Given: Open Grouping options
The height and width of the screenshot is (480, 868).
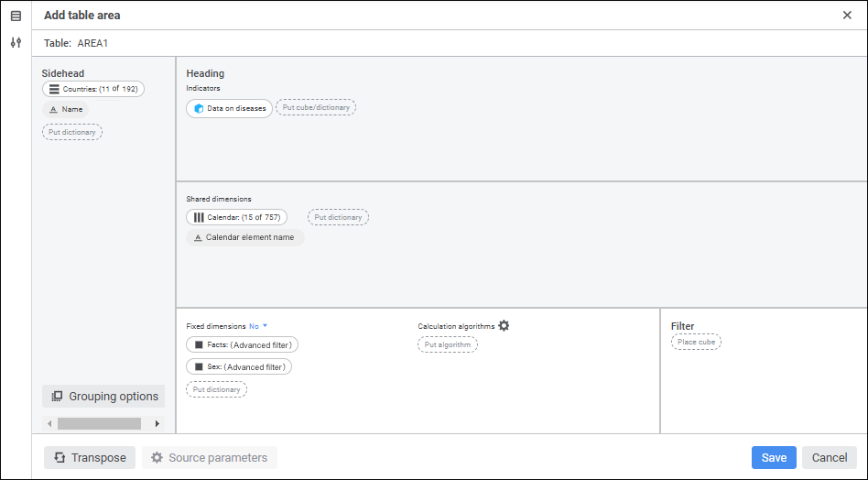Looking at the screenshot, I should click(104, 397).
